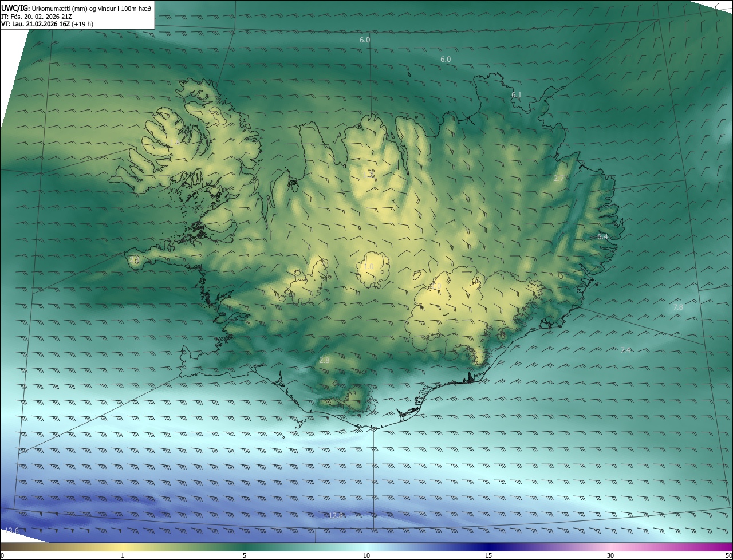Click the 2.7 precipitation value label
The image size is (733, 560).
point(559,179)
